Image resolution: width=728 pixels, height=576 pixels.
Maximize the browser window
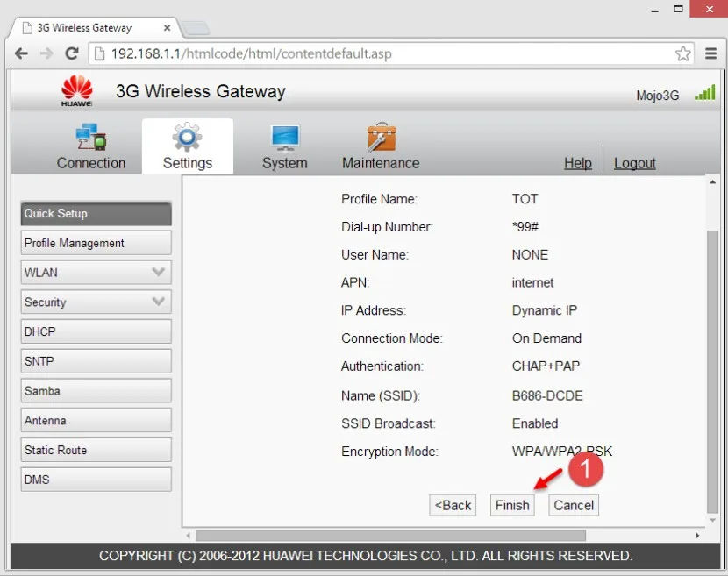[678, 9]
